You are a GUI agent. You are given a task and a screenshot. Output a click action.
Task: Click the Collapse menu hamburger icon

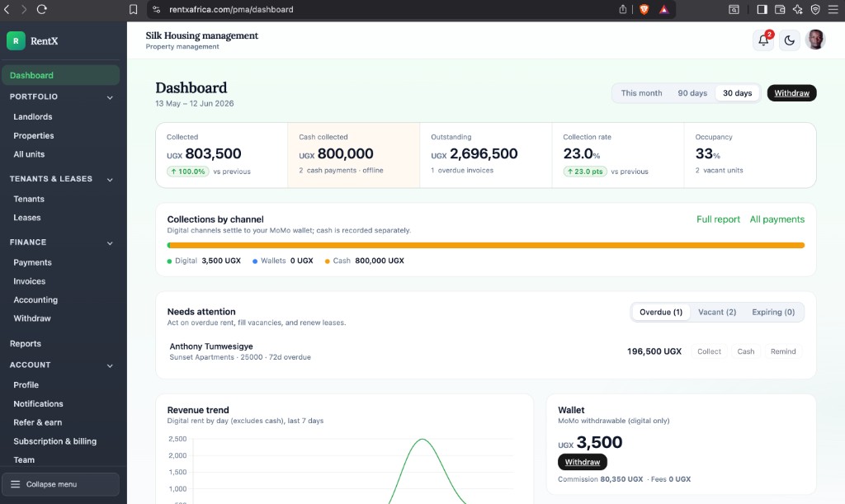coord(16,484)
